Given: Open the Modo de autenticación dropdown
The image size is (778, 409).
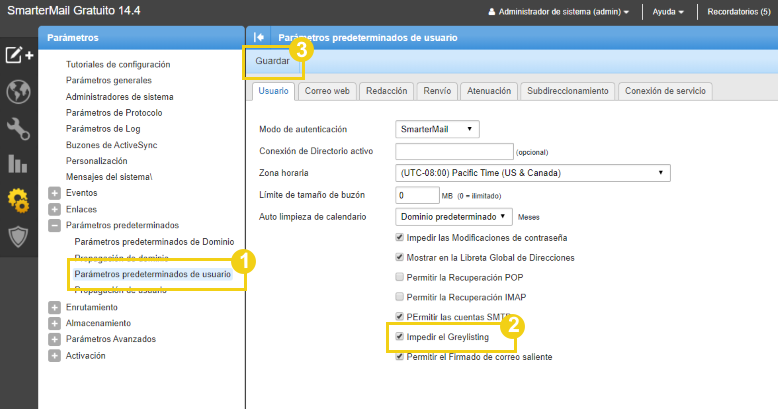Looking at the screenshot, I should [x=437, y=129].
